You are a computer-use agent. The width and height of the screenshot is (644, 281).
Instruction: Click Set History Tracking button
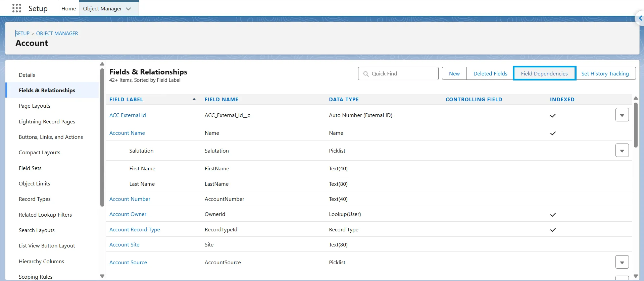[x=605, y=73]
